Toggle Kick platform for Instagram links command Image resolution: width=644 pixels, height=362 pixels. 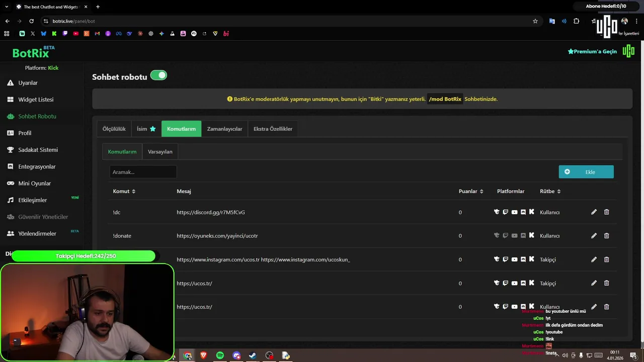click(x=531, y=259)
